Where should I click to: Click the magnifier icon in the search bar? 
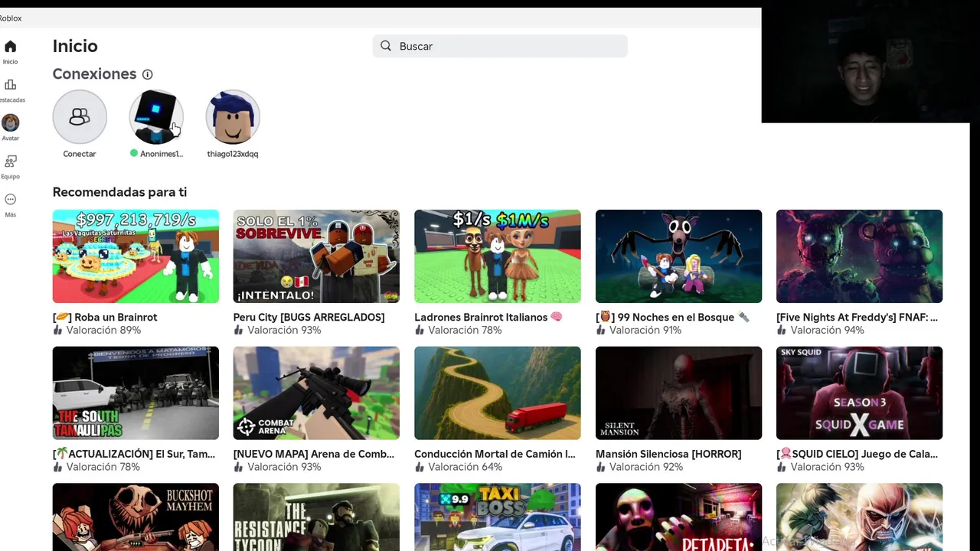tap(386, 46)
